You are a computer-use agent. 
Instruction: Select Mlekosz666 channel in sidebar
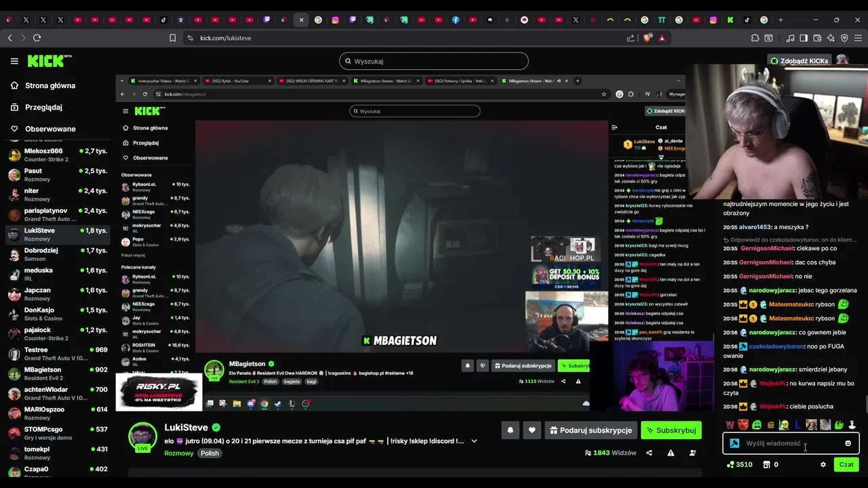[x=58, y=155]
